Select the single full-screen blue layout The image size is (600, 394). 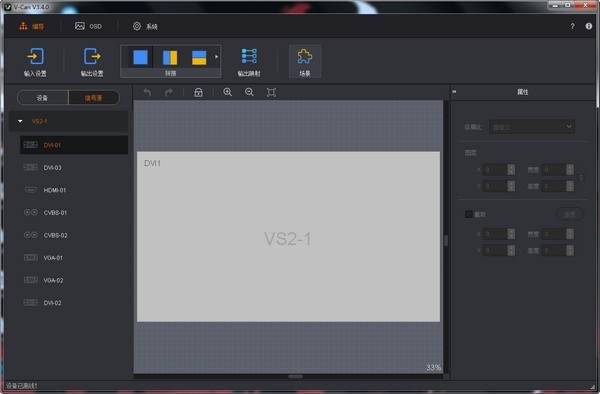click(x=140, y=57)
